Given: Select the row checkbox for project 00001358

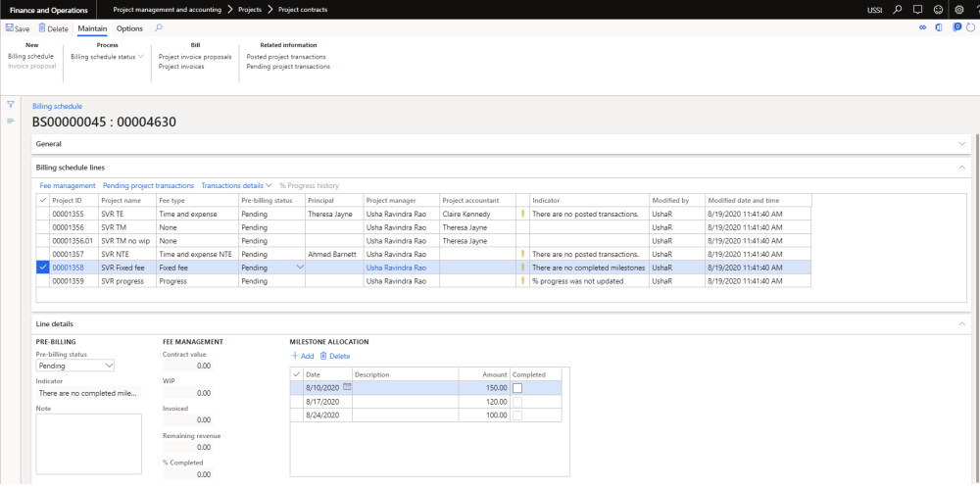Looking at the screenshot, I should pos(41,267).
